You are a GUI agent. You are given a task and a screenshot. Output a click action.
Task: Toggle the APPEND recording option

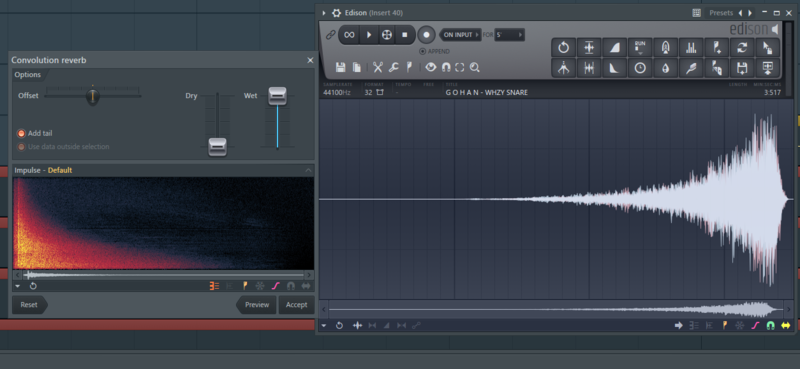point(434,51)
